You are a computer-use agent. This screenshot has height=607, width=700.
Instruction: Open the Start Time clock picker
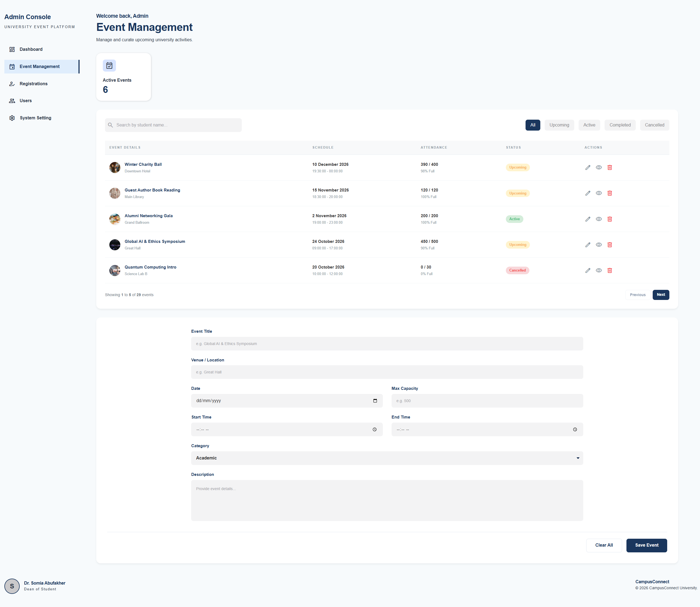(375, 429)
